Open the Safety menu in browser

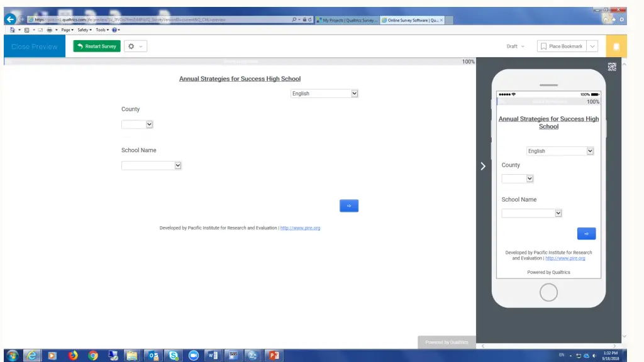tap(84, 30)
